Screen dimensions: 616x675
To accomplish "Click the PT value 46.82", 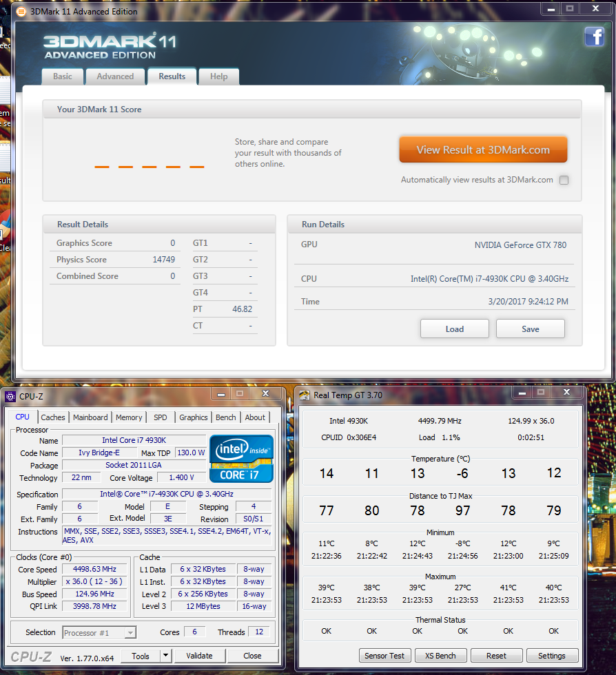I will pos(242,309).
